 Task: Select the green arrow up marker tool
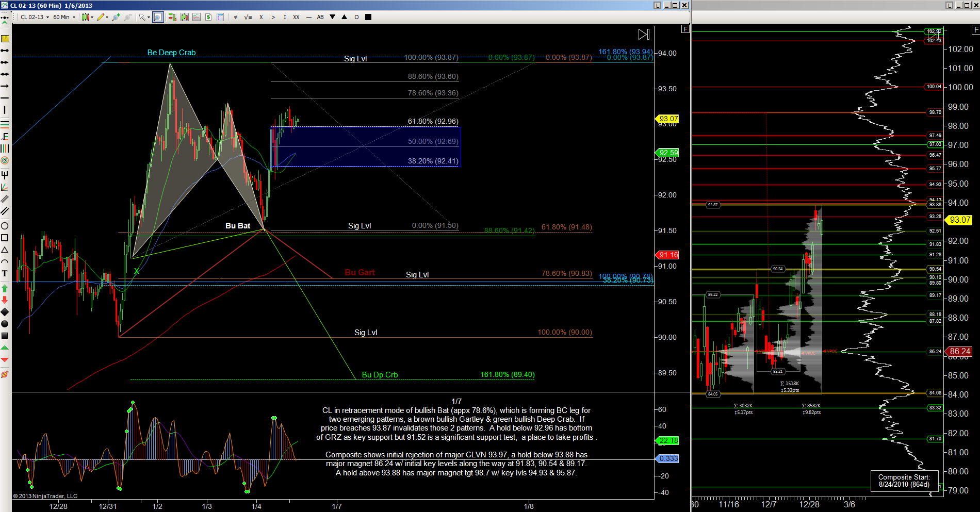click(5, 288)
